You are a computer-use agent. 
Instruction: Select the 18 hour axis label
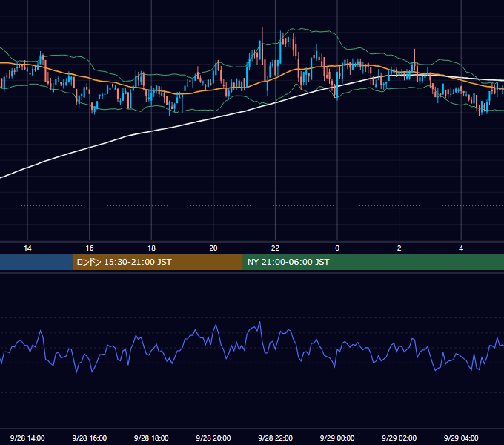point(151,248)
